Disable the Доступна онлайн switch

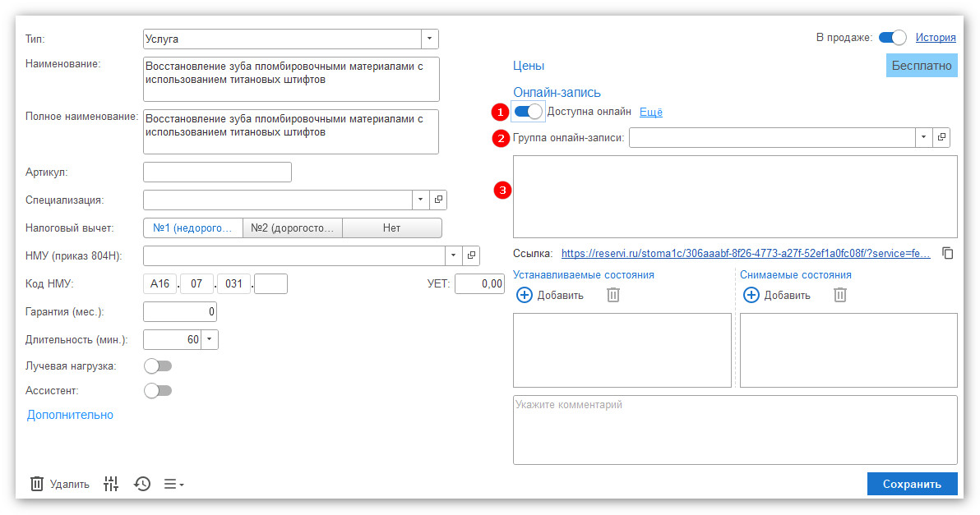point(528,112)
